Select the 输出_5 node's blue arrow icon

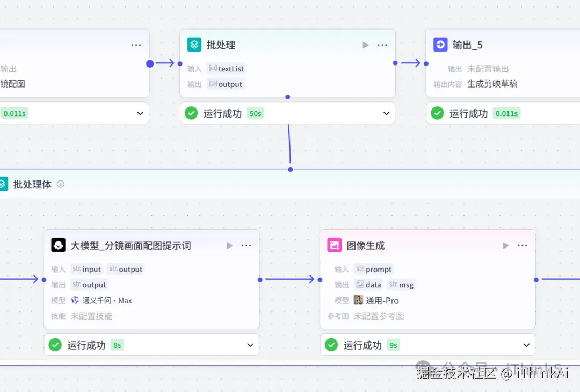coord(439,45)
